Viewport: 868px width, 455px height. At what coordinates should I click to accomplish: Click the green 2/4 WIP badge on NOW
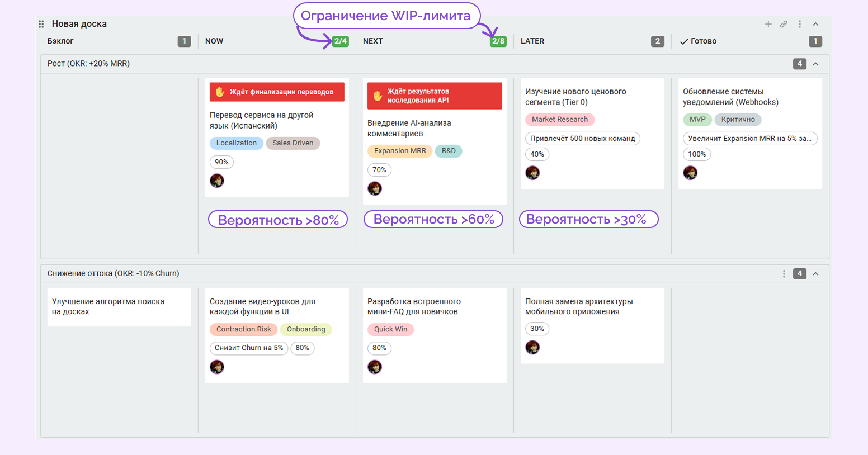coord(339,41)
